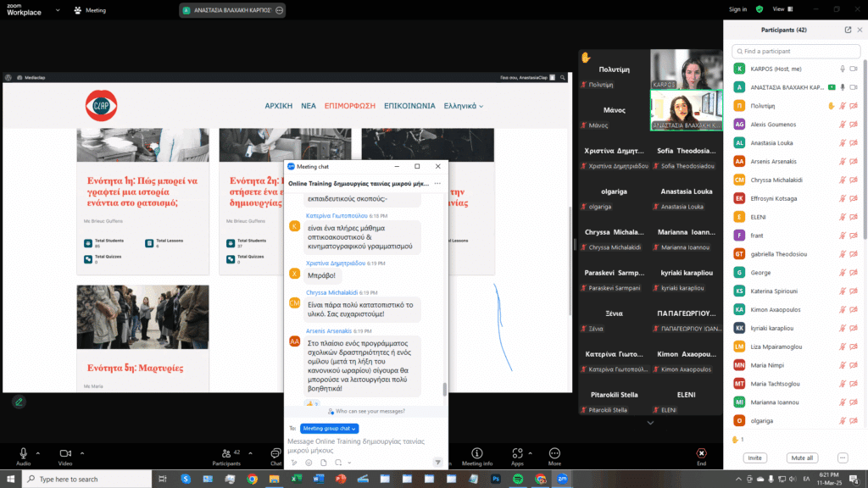
Task: Toggle KARPOS host microphone in participants list
Action: point(843,69)
